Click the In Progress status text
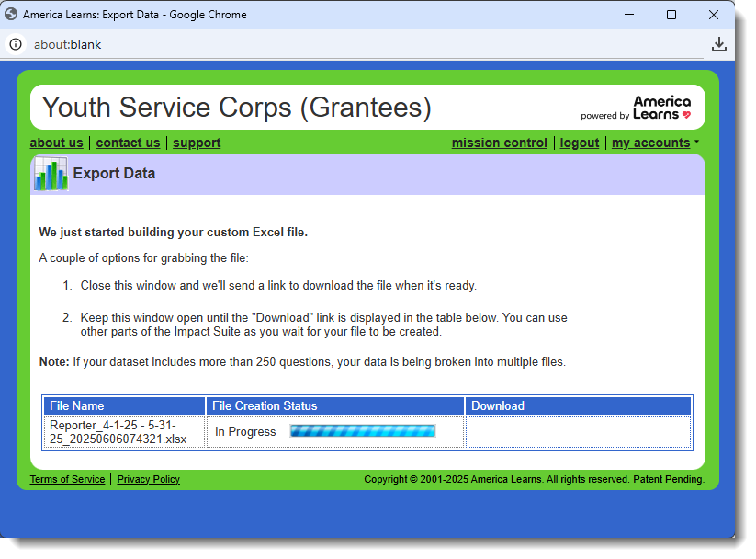 [245, 431]
